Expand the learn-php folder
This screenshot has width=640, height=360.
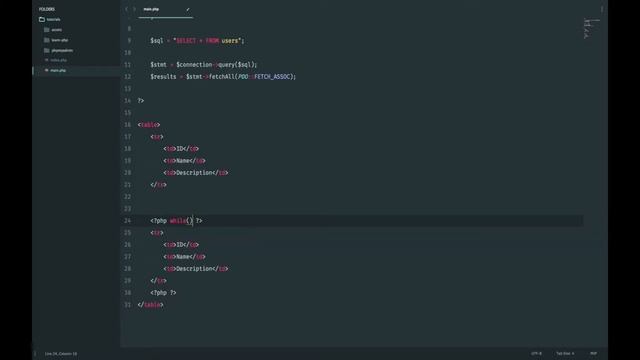coord(56,40)
